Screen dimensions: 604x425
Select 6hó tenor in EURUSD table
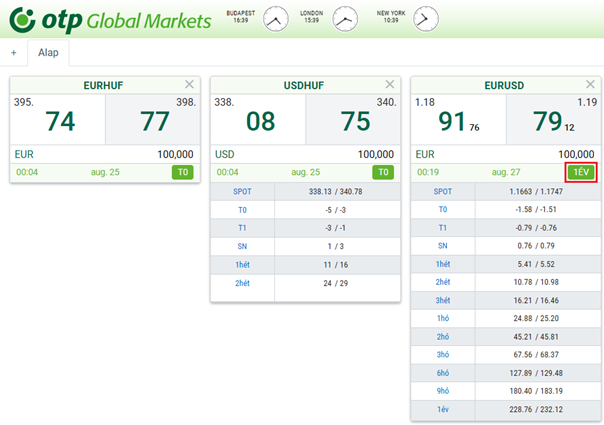click(x=443, y=373)
